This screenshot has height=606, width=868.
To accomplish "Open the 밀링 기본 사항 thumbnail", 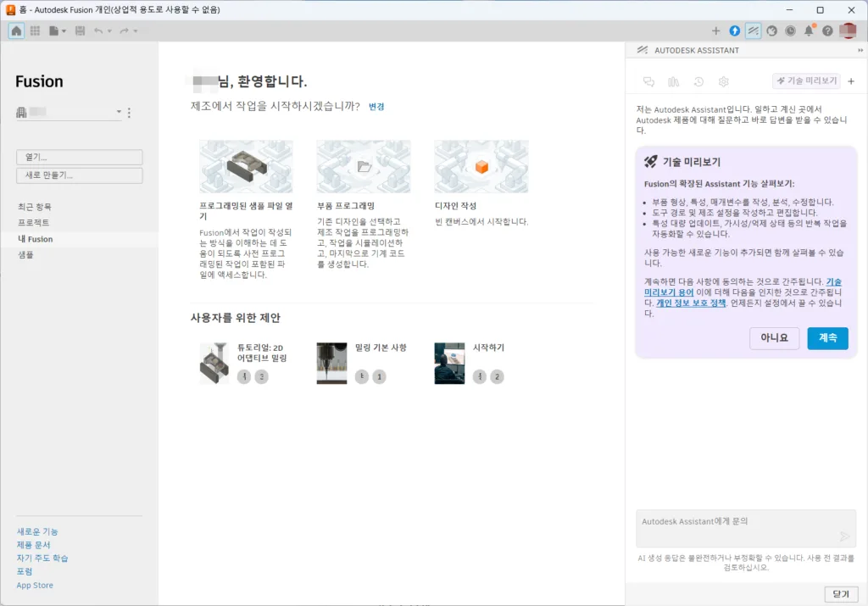I will click(331, 364).
